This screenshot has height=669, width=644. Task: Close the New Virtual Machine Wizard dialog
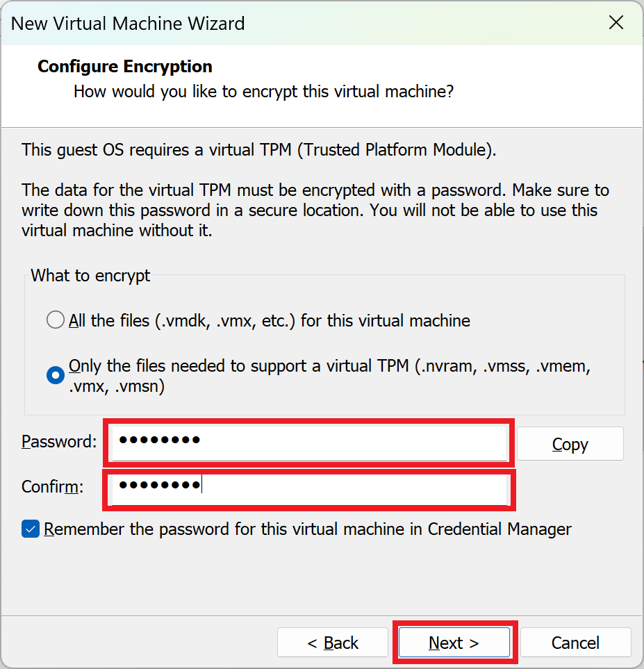pos(616,23)
